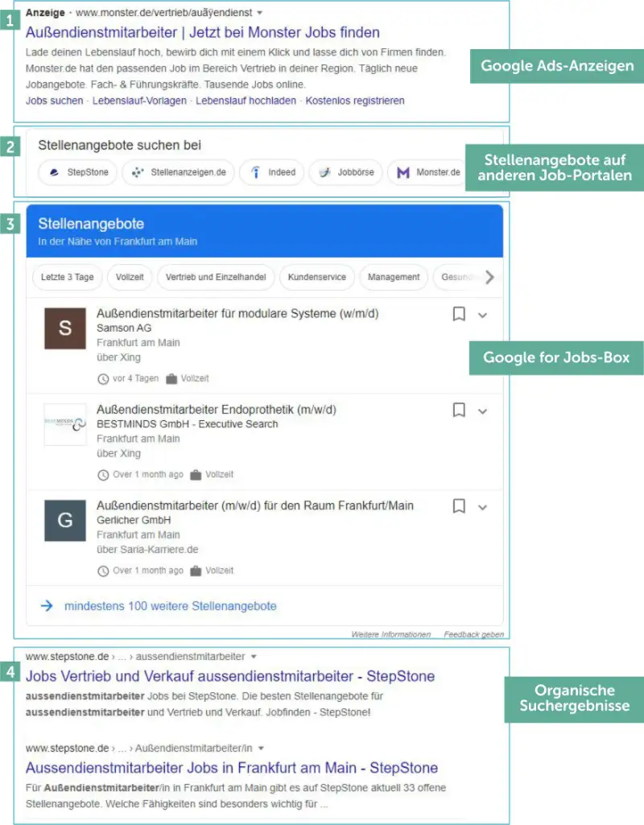
Task: Open job Außendienstmitarbeiter für modulare Systeme
Action: pyautogui.click(x=237, y=314)
